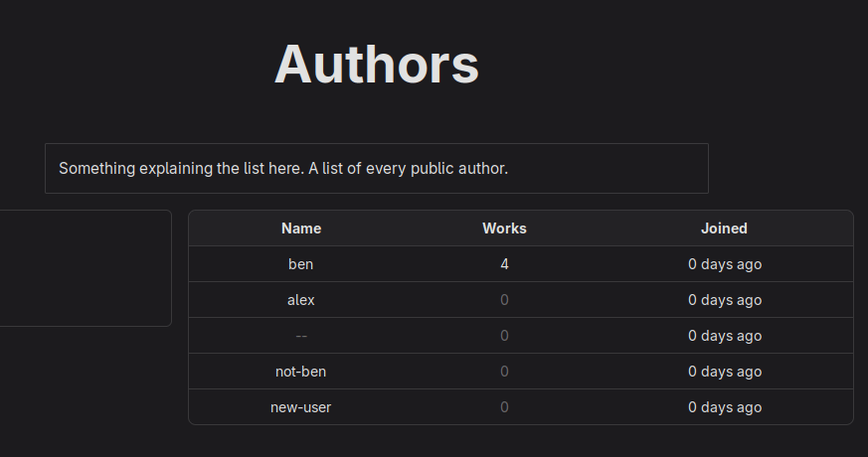Click the works count in new-user's row
The image size is (868, 457).
[505, 407]
